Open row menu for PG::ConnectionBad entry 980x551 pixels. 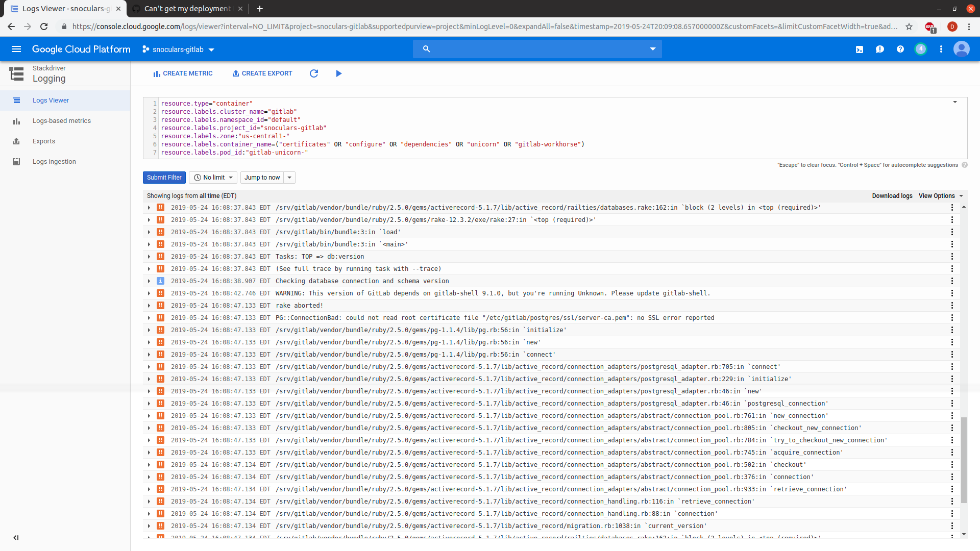point(952,318)
